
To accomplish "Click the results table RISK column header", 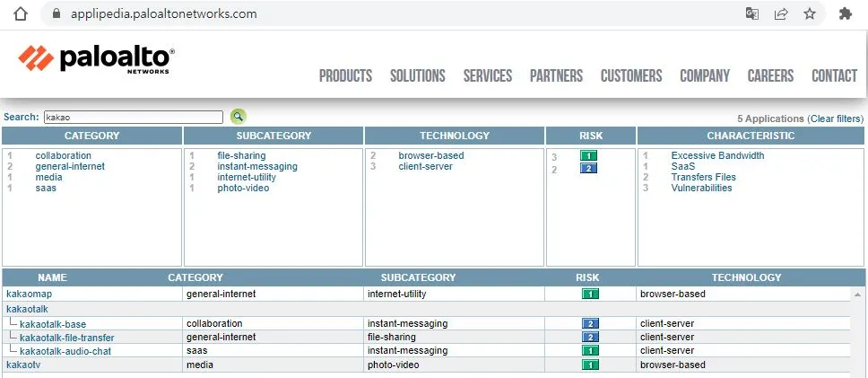I will point(587,277).
